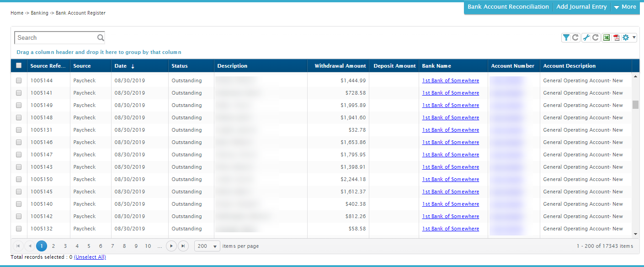Export the grid to Excel
Viewport: 644px width, 267px height.
point(607,38)
